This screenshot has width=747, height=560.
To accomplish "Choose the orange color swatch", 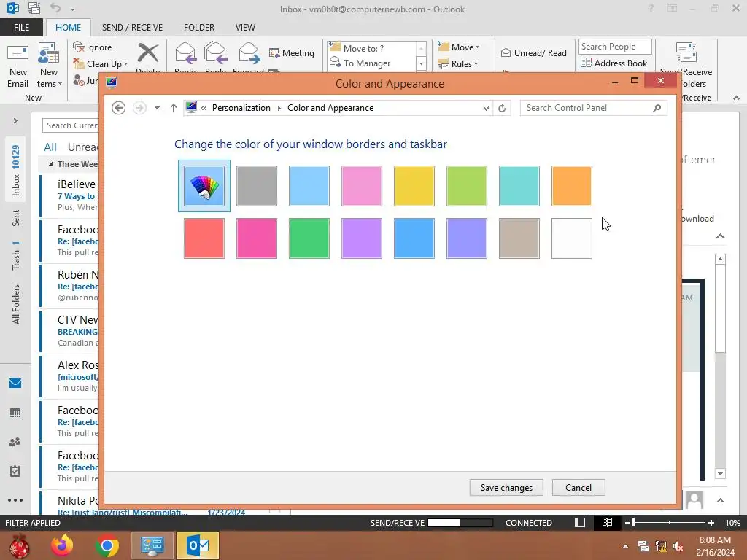I will pyautogui.click(x=572, y=186).
